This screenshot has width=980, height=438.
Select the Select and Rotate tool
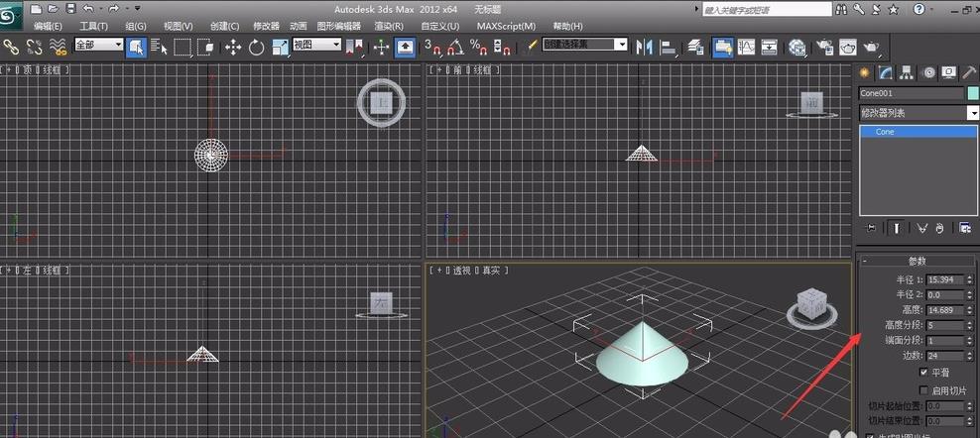click(x=256, y=47)
